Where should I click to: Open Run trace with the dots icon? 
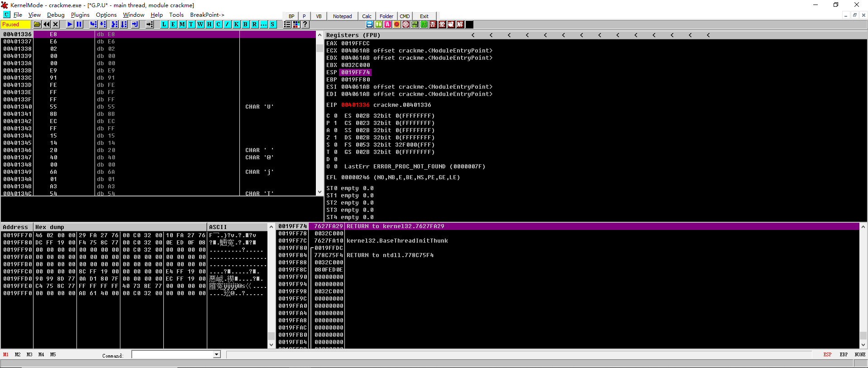tap(264, 24)
